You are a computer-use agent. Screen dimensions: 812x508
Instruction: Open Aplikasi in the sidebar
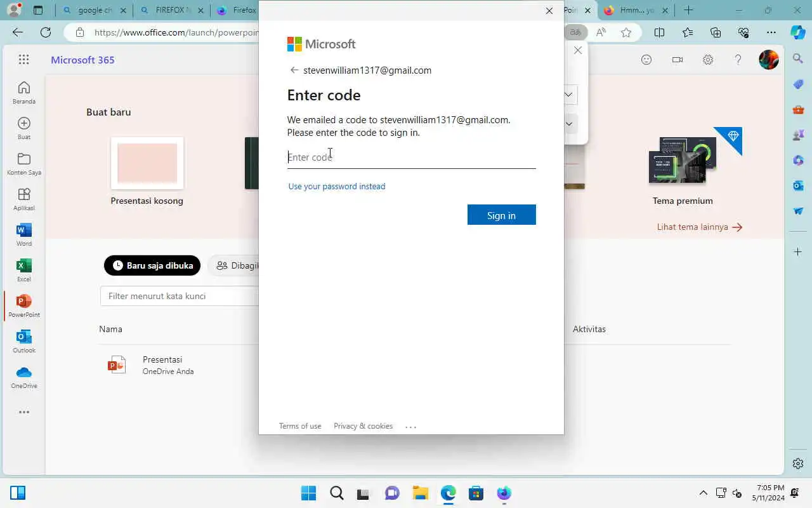24,199
